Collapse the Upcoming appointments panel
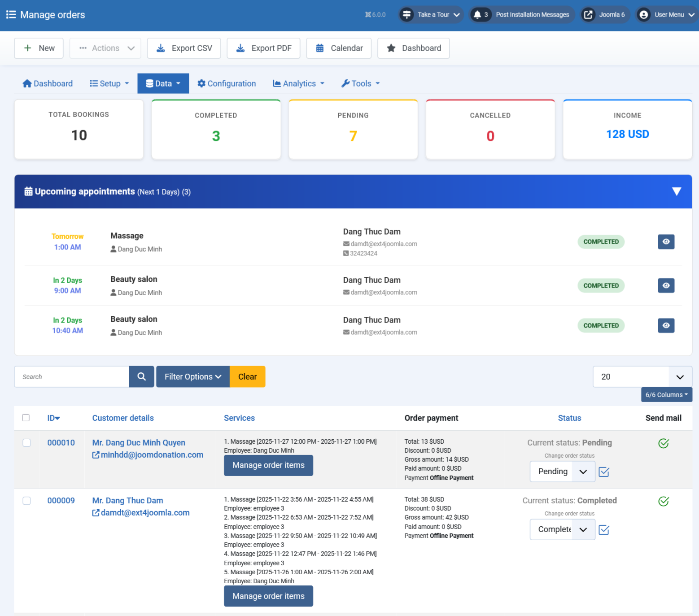 pyautogui.click(x=677, y=192)
